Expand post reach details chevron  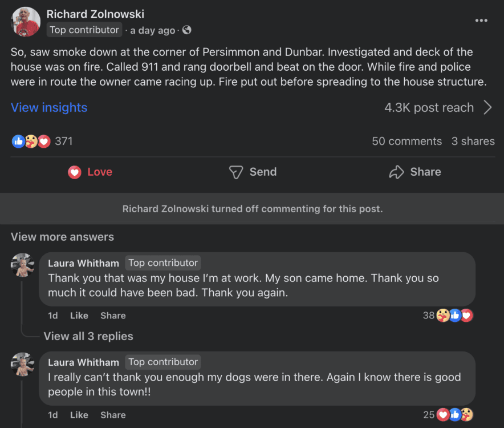click(487, 107)
